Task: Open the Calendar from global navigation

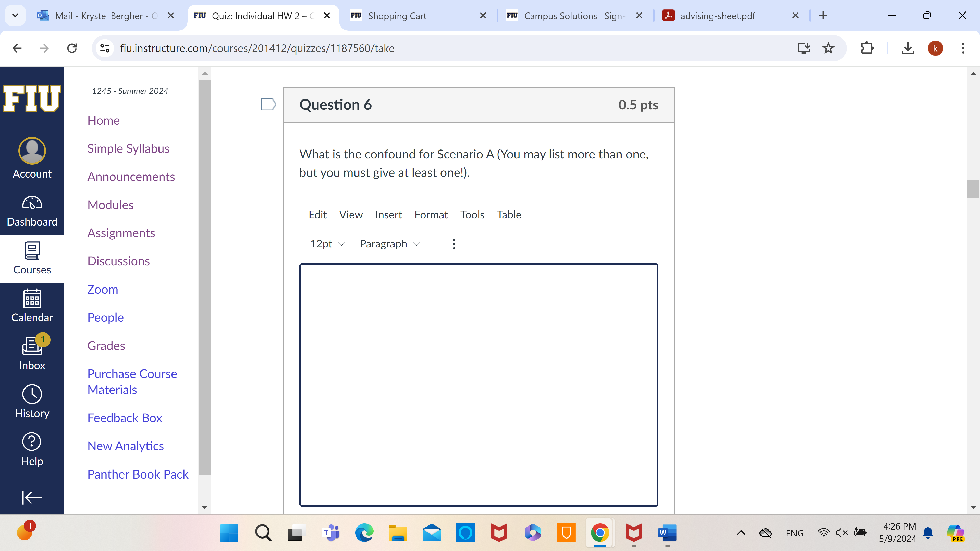Action: (x=32, y=306)
